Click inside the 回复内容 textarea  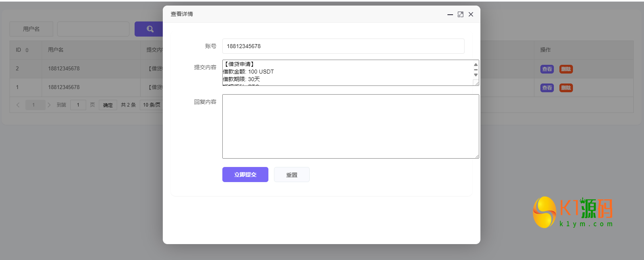click(351, 126)
